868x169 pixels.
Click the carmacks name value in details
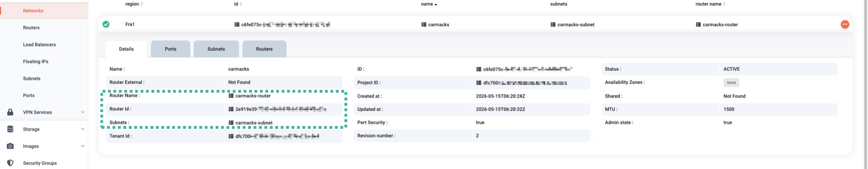tap(239, 69)
